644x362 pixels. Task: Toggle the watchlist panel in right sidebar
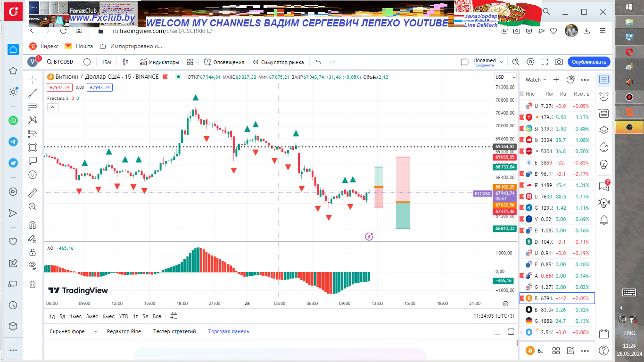603,79
